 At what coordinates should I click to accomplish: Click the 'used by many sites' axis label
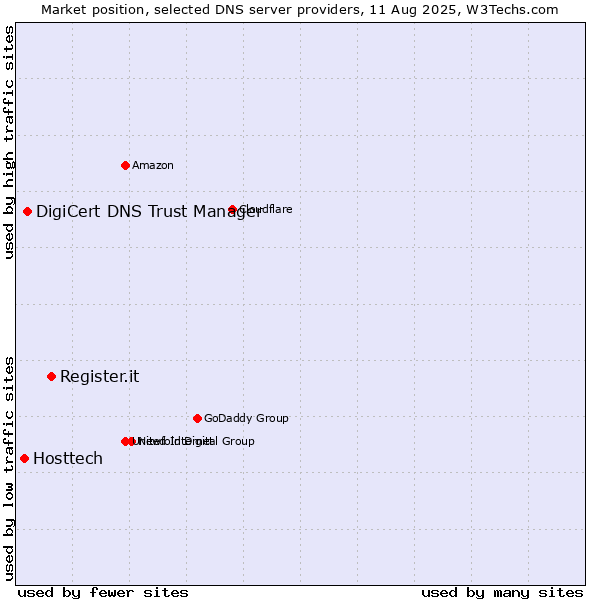(502, 593)
